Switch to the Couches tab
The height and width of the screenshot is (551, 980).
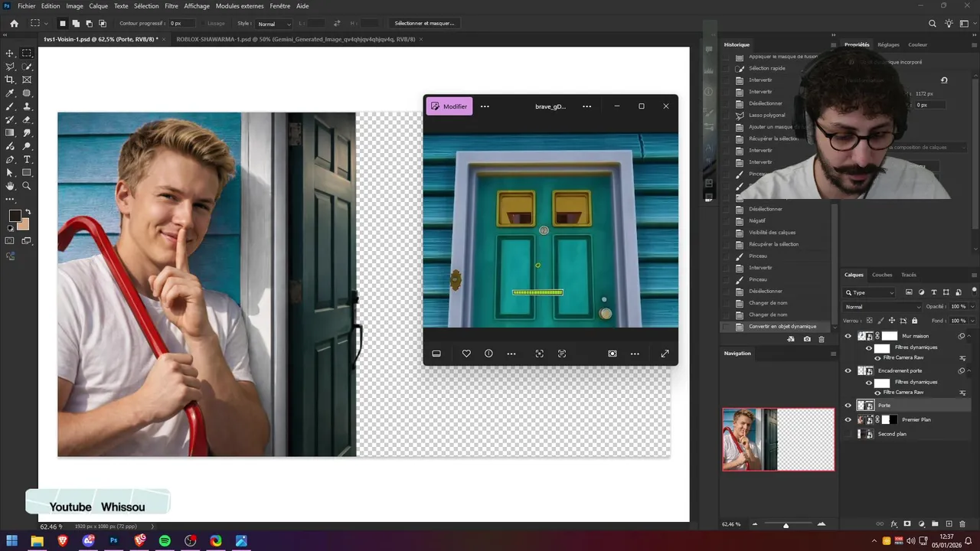tap(882, 275)
